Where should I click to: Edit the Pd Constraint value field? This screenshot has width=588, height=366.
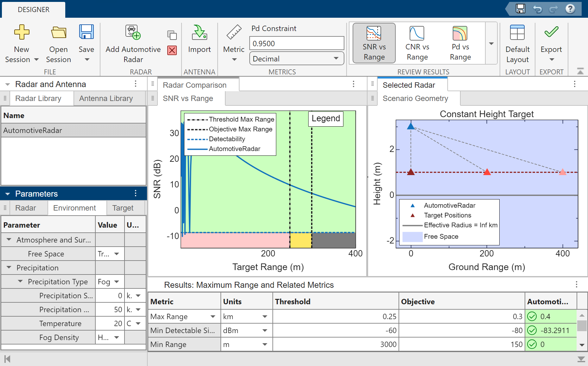[297, 43]
